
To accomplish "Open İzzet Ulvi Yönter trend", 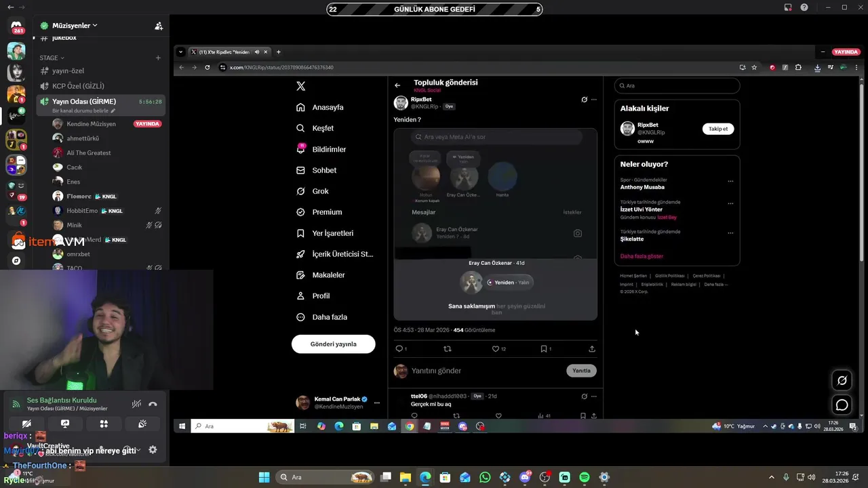I will tap(641, 209).
